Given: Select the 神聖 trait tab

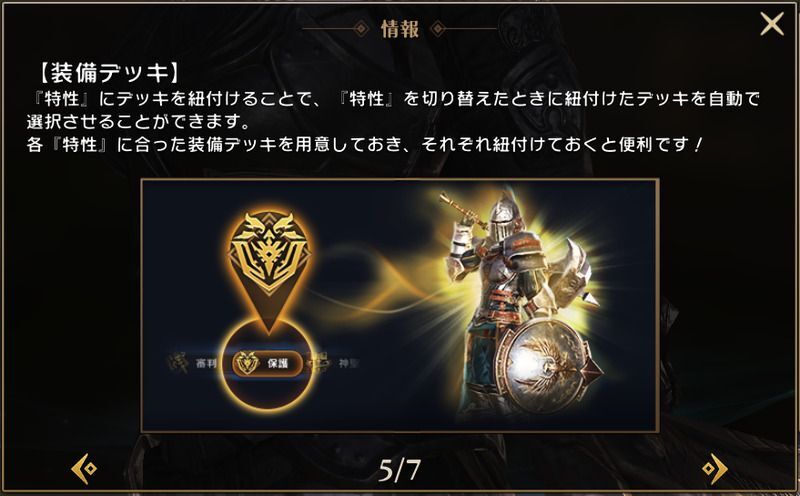Looking at the screenshot, I should (335, 363).
